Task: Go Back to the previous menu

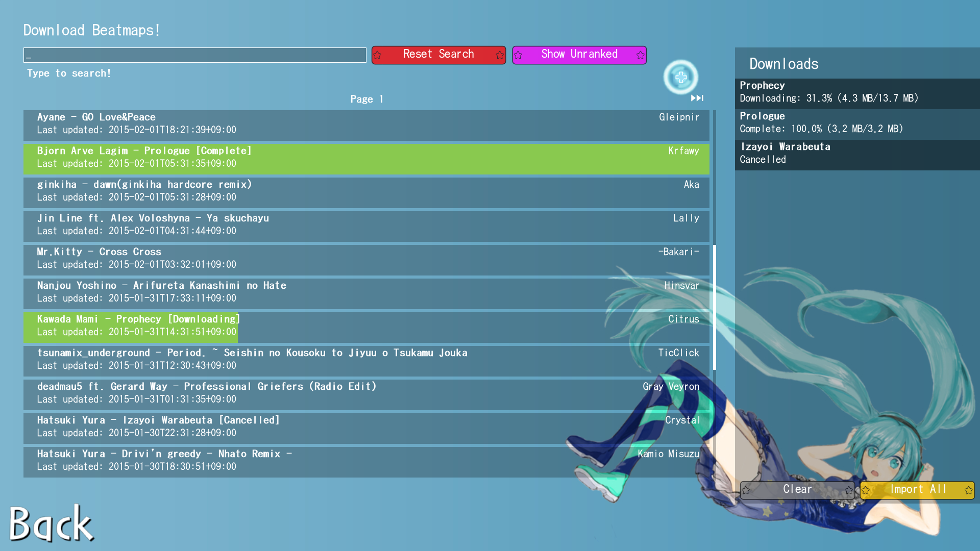Action: (x=52, y=523)
